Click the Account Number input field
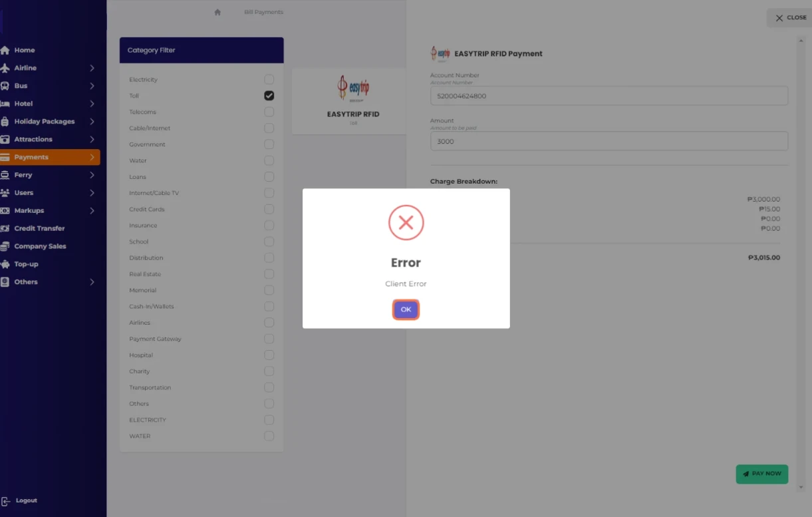The height and width of the screenshot is (517, 812). click(609, 96)
